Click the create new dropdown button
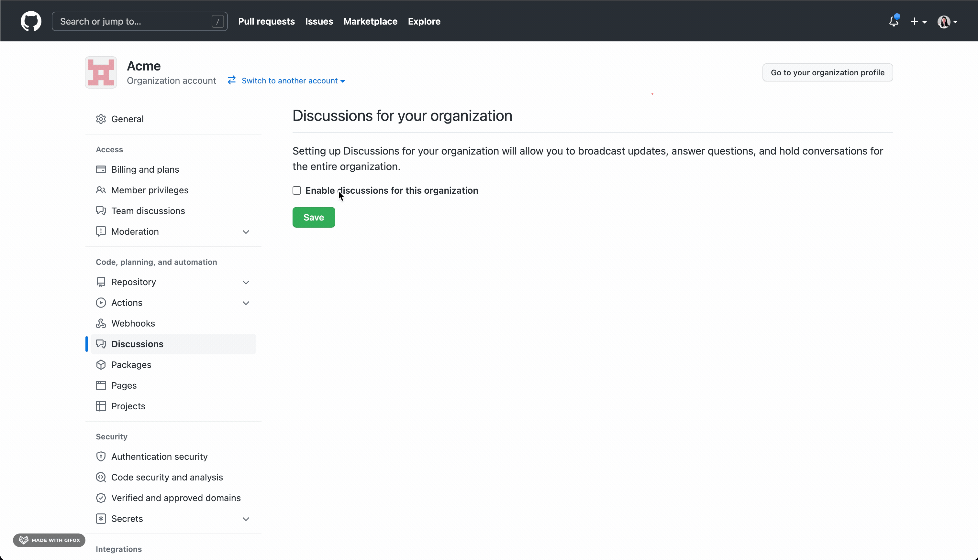This screenshot has width=978, height=560. click(x=917, y=21)
